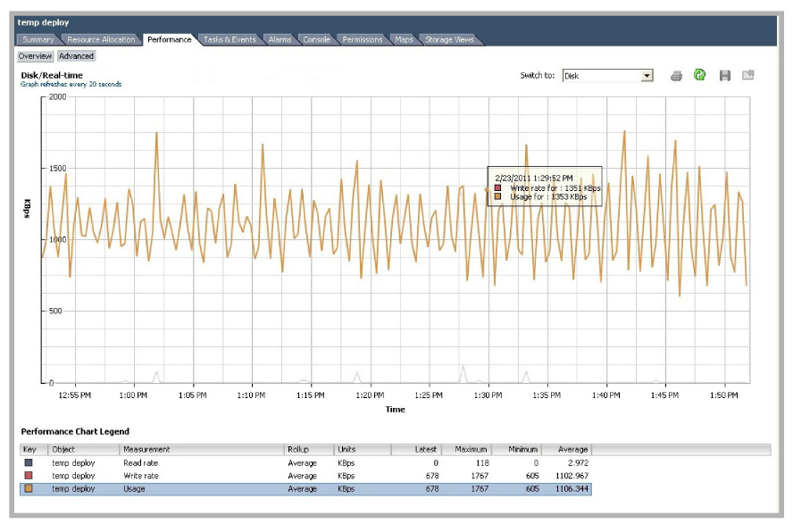The height and width of the screenshot is (532, 793).
Task: Click the Advanced button
Action: (77, 56)
